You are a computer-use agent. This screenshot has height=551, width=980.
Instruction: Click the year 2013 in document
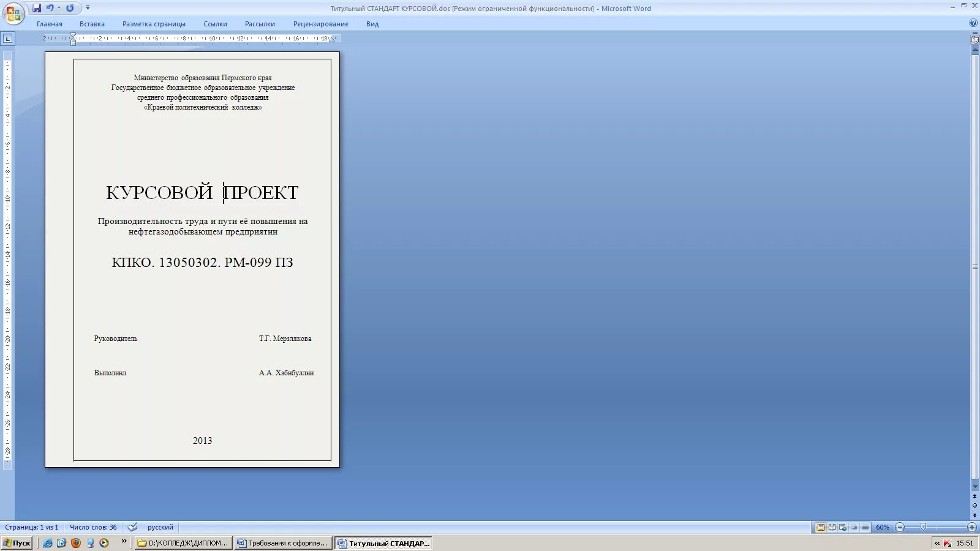pyautogui.click(x=202, y=441)
